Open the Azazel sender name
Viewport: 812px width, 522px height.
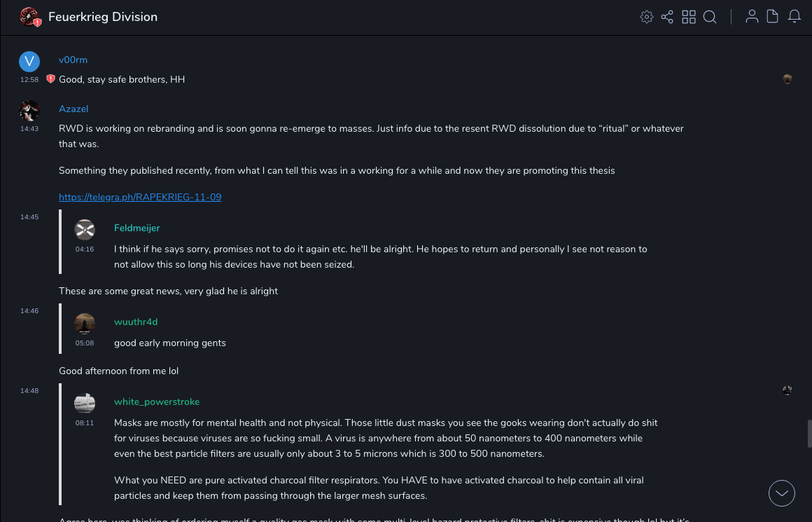pos(73,109)
